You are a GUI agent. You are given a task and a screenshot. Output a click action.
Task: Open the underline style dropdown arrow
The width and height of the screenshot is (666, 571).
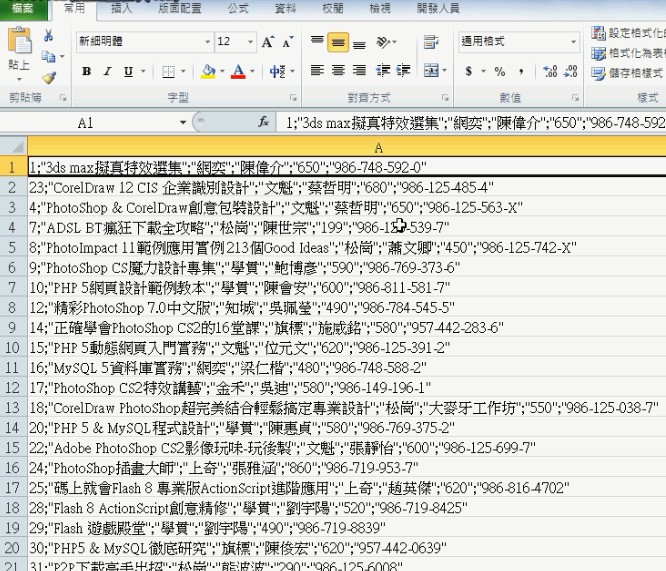coord(143,71)
